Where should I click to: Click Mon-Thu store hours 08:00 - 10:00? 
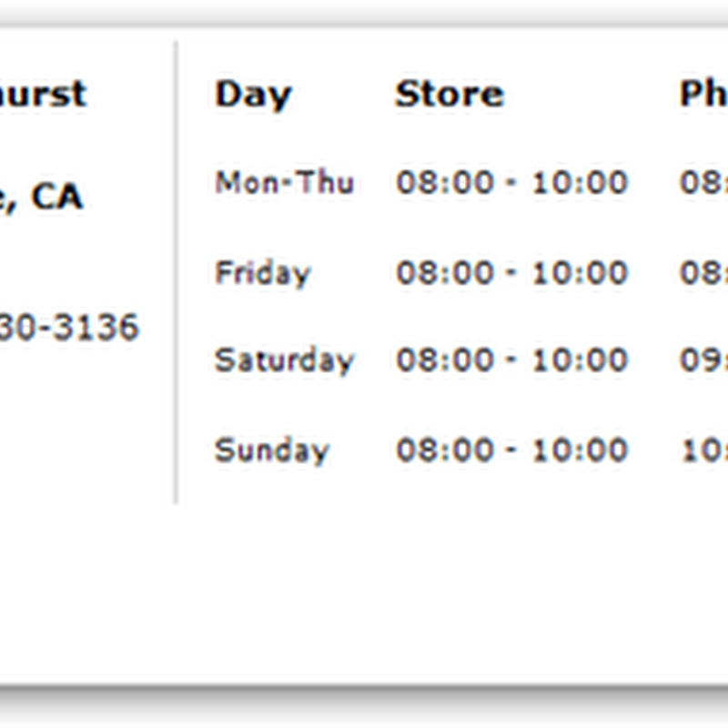(511, 183)
